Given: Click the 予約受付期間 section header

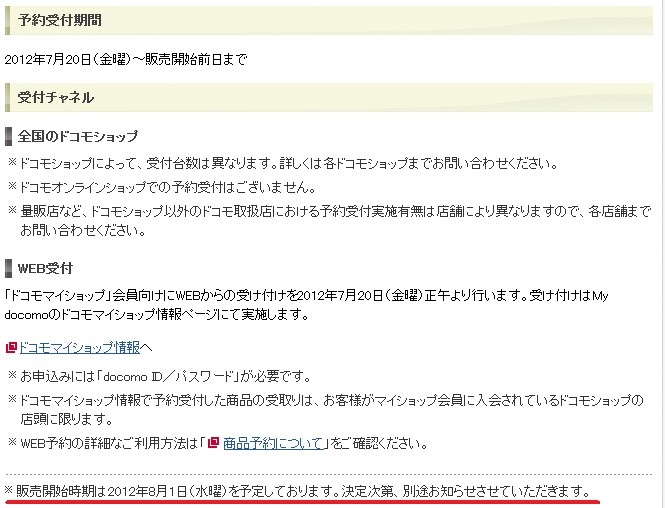Looking at the screenshot, I should coord(329,20).
